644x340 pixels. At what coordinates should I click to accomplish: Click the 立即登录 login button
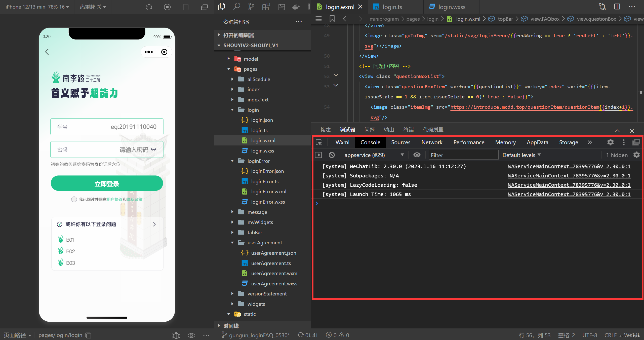106,184
